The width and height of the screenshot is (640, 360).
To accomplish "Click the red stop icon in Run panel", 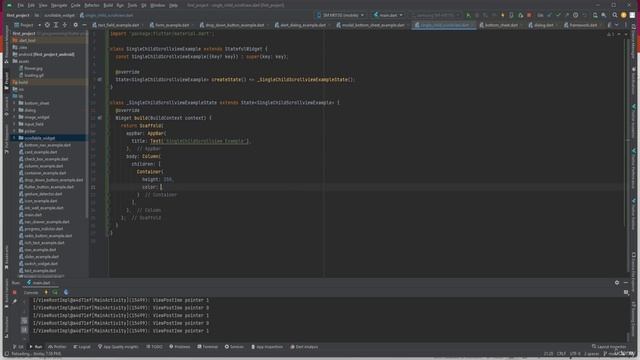I will click(14, 292).
